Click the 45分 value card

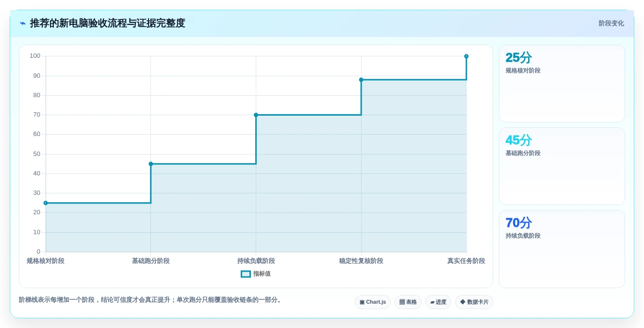click(562, 166)
